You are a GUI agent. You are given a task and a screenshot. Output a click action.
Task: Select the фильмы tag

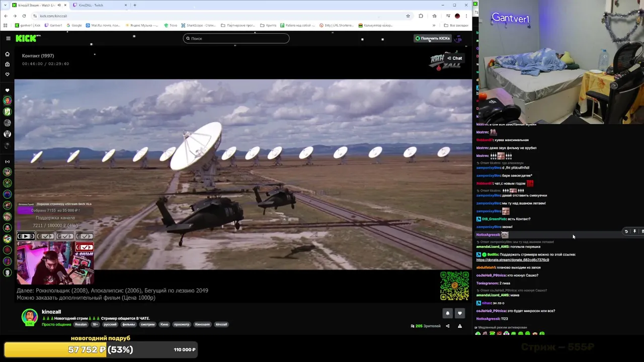tap(128, 324)
